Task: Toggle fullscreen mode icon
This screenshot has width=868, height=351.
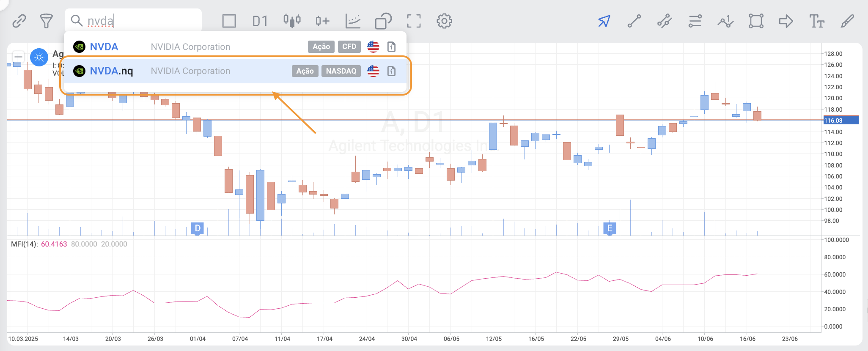Action: (414, 21)
